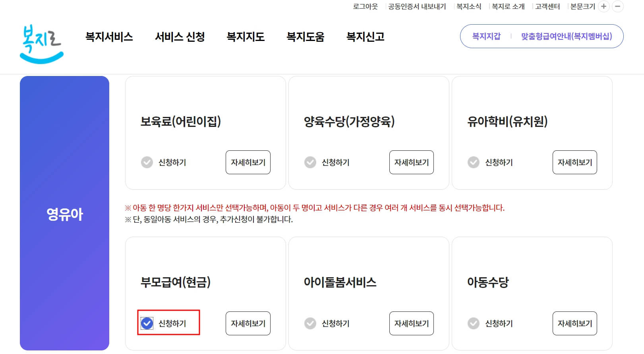Click the 본문크기 minus icon

[x=617, y=6]
